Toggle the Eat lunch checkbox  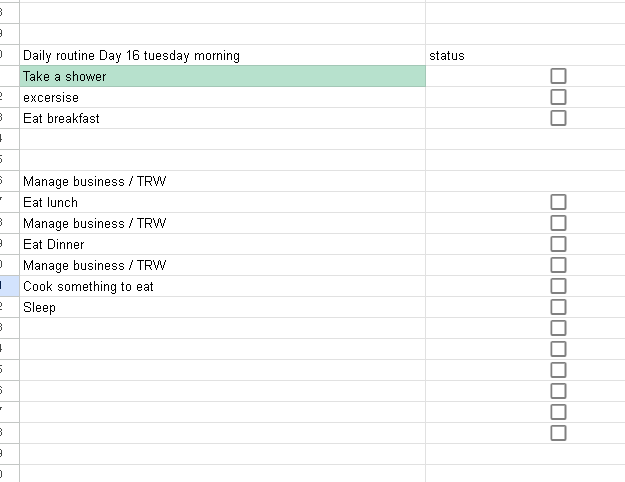click(x=558, y=202)
